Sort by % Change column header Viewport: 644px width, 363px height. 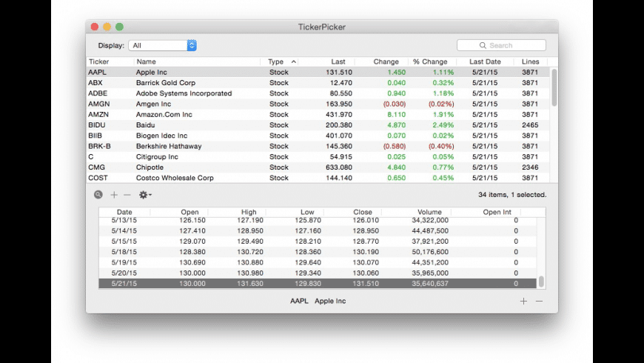tap(430, 61)
